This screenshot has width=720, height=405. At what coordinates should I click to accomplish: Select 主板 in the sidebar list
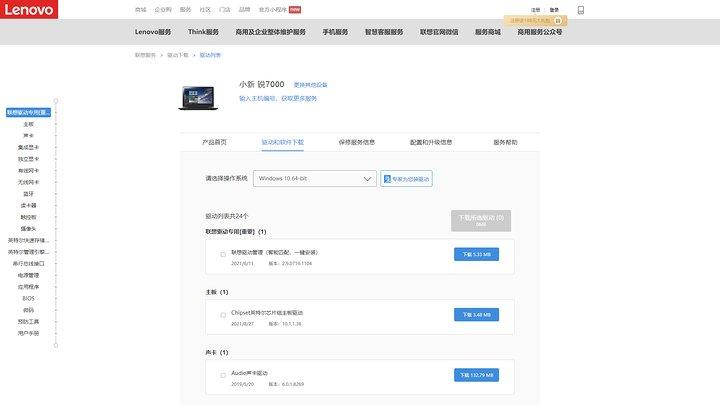(x=28, y=124)
